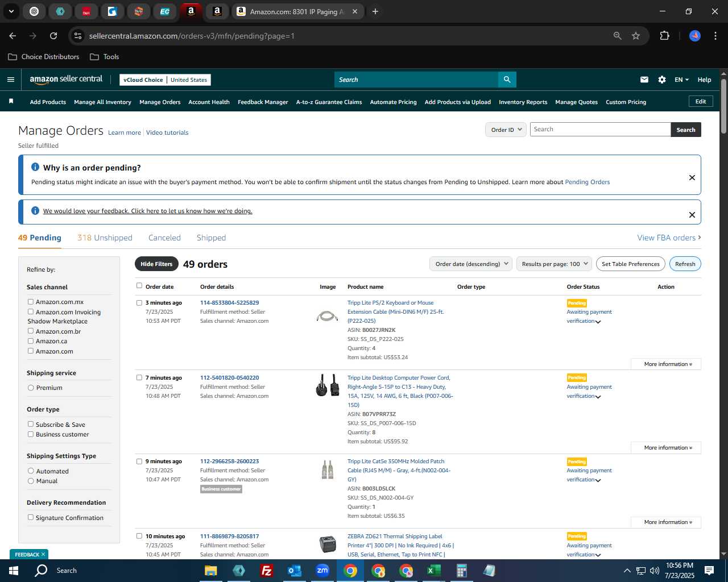Open the Pending Orders learn more link
This screenshot has width=728, height=582.
[x=587, y=182]
